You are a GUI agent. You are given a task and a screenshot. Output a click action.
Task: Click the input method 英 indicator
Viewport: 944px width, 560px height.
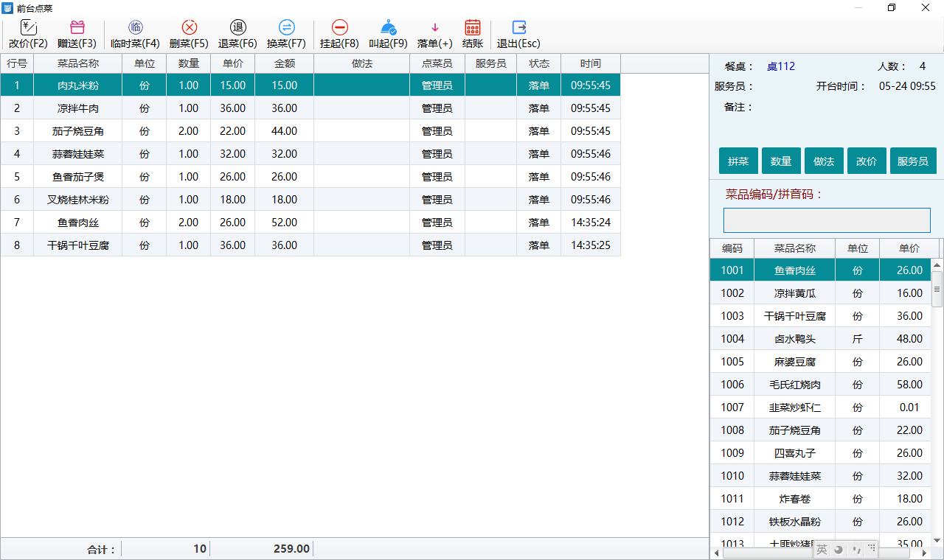822,549
